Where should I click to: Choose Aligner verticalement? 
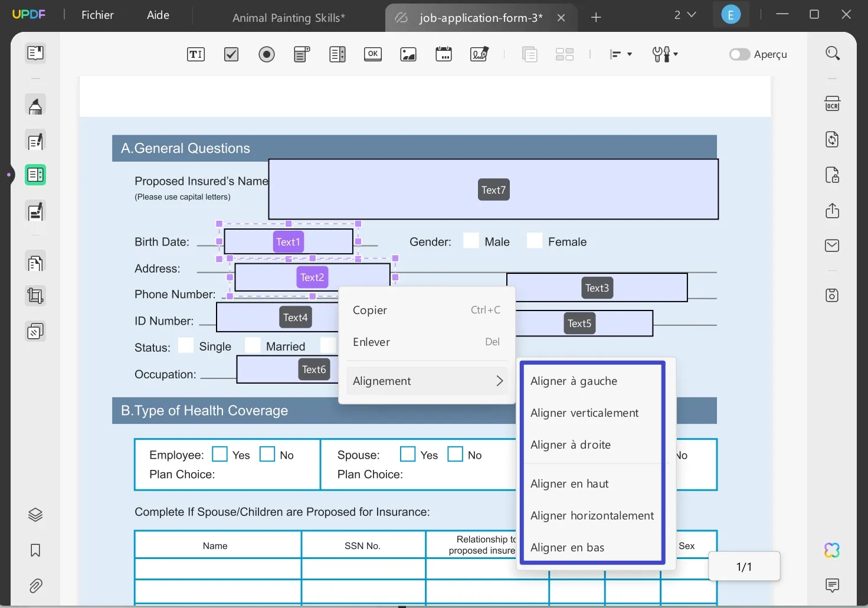592,413
